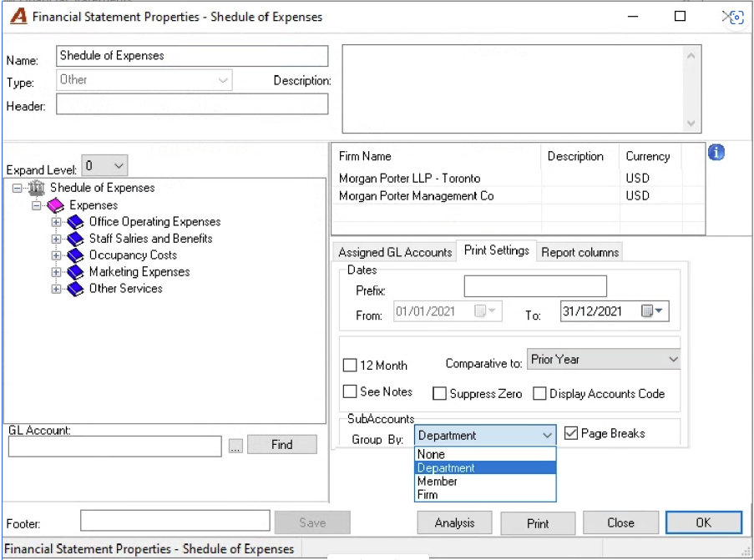The image size is (754, 560).
Task: Toggle the See Notes checkbox
Action: click(350, 391)
